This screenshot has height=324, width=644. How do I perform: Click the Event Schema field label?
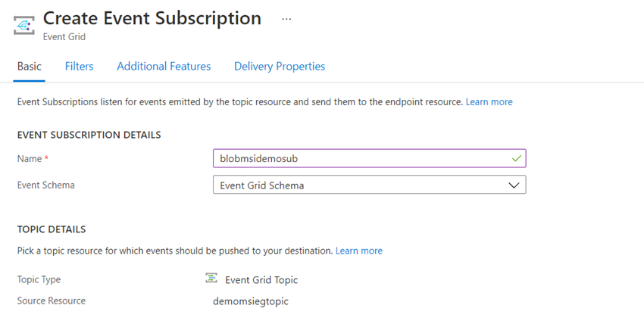46,185
